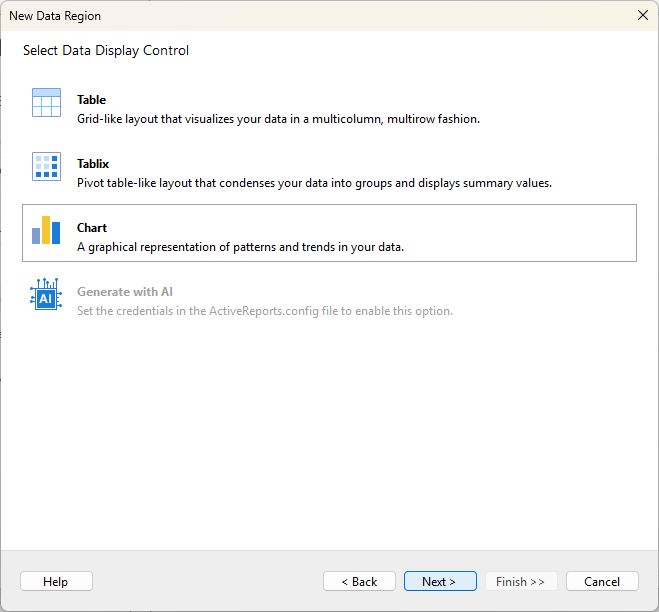Image resolution: width=659 pixels, height=612 pixels.
Task: Click the Generate with AI title
Action: [x=125, y=292]
